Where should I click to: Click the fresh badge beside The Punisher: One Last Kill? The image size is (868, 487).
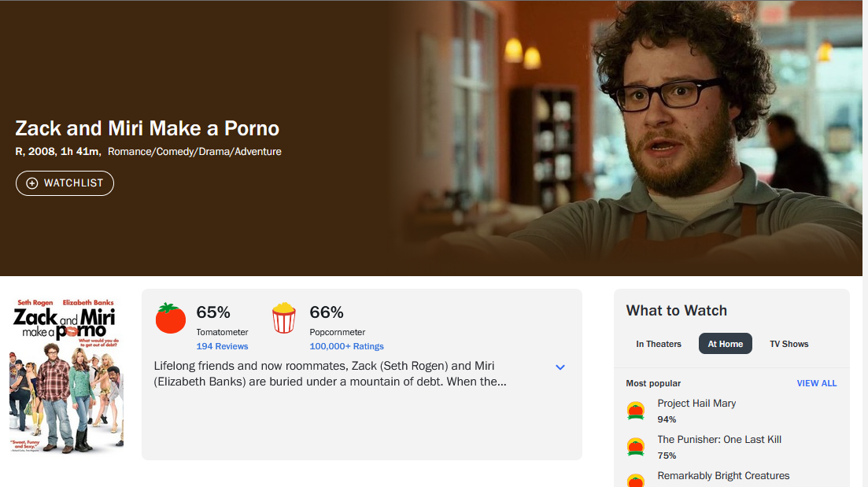(x=636, y=447)
